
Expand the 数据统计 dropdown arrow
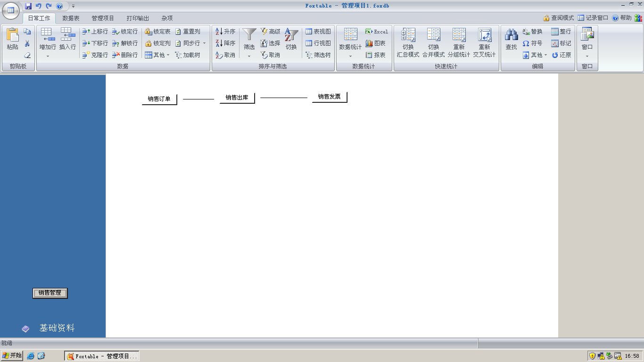(x=351, y=57)
